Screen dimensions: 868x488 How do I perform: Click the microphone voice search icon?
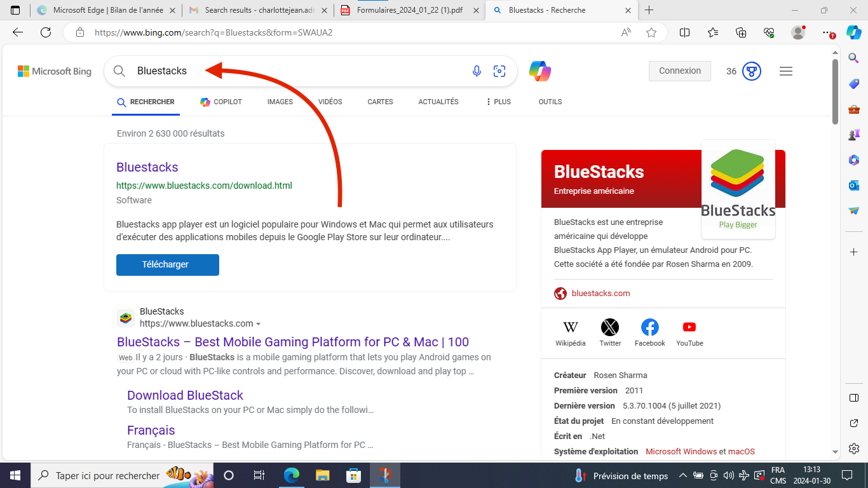(x=477, y=71)
